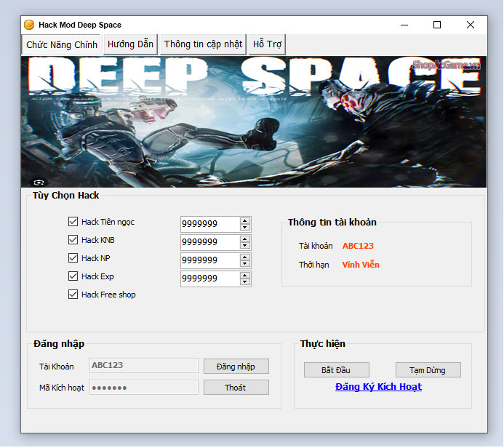Disable the Hack NP option
Viewport: 504px width, 448px height.
[x=73, y=258]
